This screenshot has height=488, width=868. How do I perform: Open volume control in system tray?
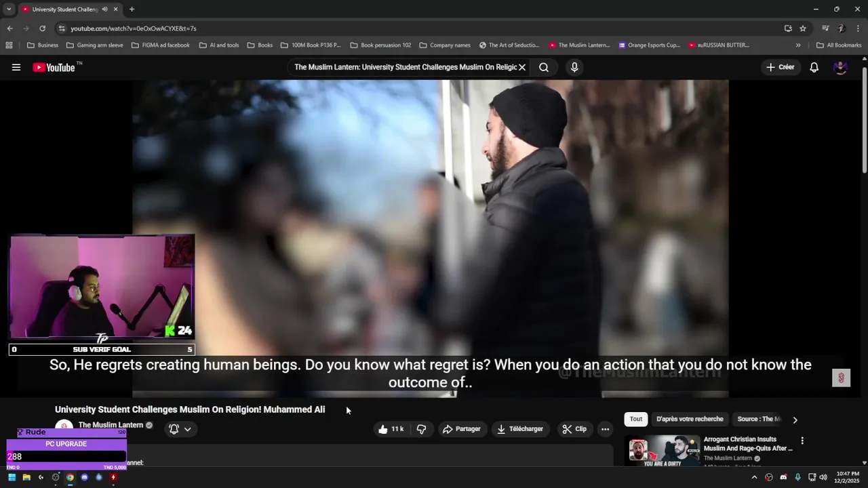pyautogui.click(x=823, y=477)
